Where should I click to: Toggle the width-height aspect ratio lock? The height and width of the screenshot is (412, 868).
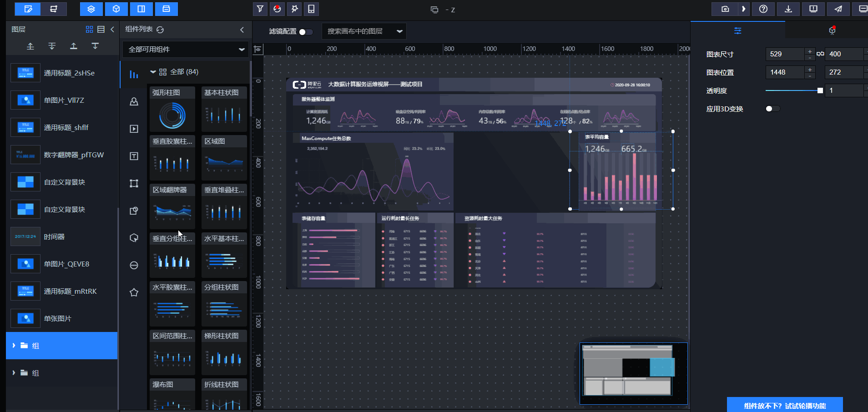pos(820,54)
